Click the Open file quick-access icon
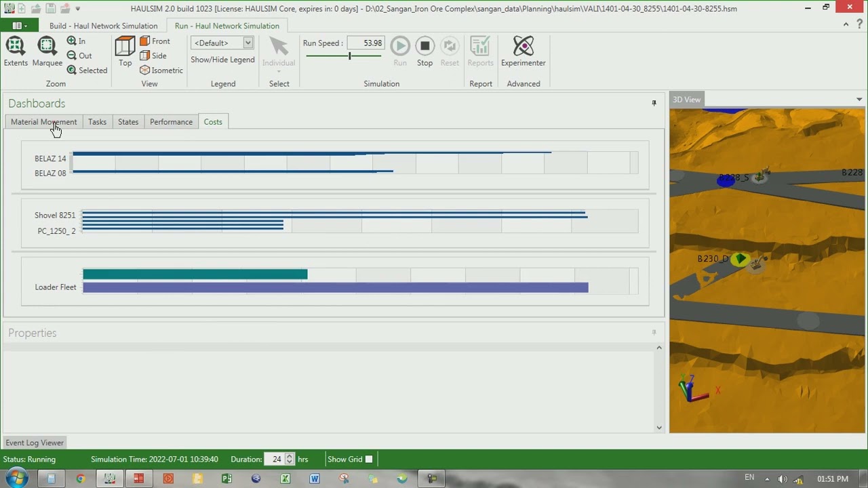The width and height of the screenshot is (868, 488). 36,8
